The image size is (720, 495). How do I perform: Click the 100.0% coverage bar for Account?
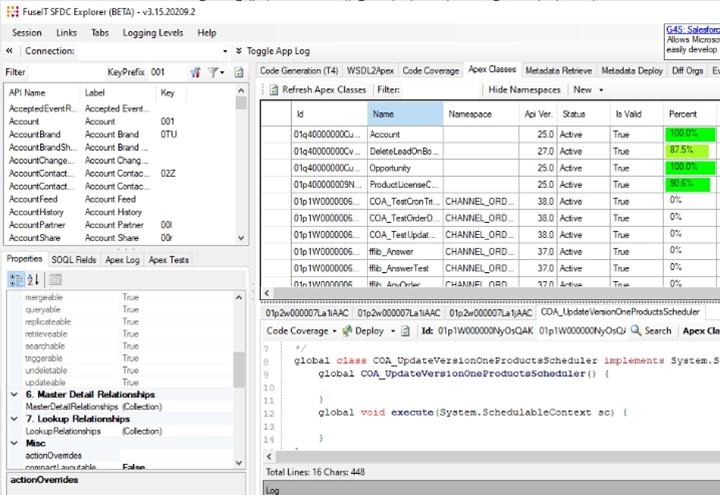click(690, 134)
